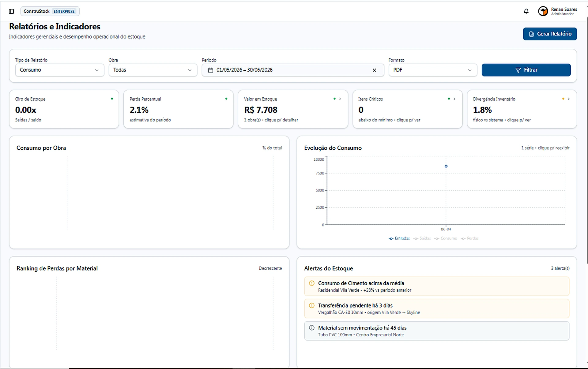Toggle Entradas series in chart legend
Screen dimensions: 588x369
399,238
